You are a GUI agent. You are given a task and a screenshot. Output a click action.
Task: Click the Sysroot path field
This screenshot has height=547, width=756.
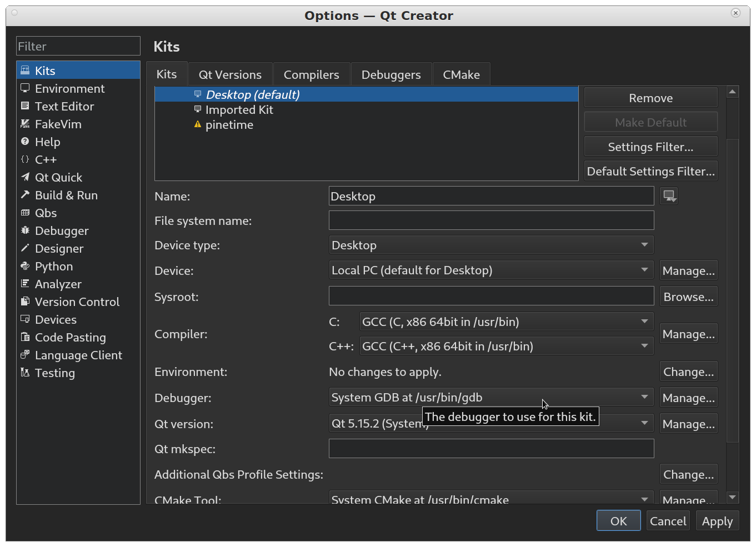click(x=491, y=295)
